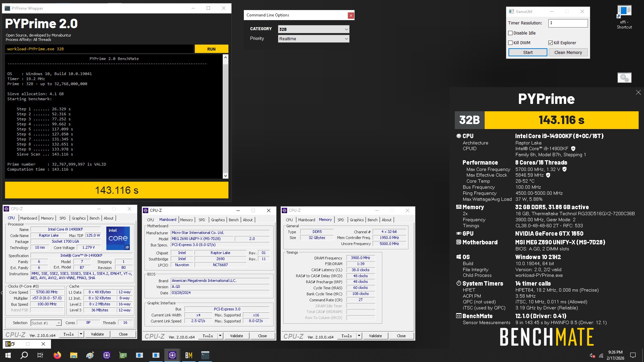
Task: Click the green network card taskbar icon
Action: (123, 355)
